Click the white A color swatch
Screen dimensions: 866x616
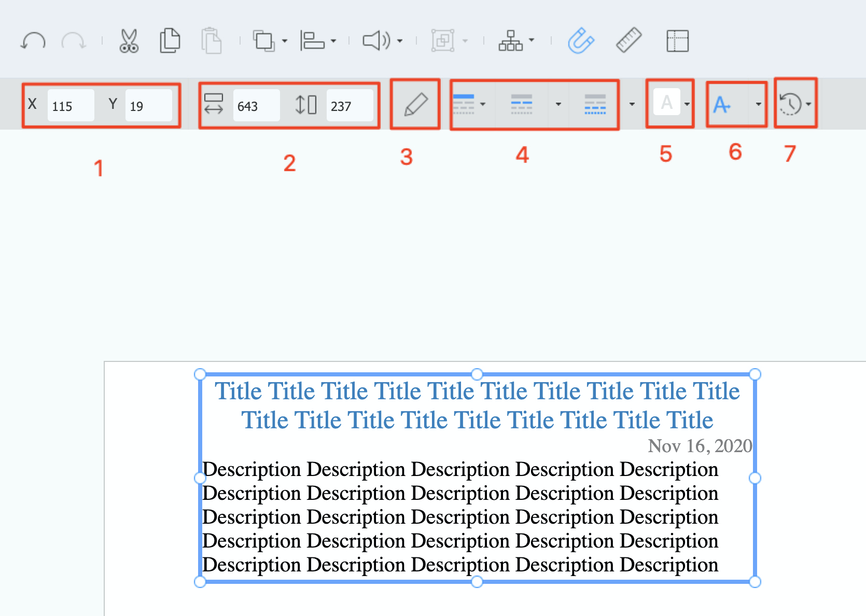point(667,102)
